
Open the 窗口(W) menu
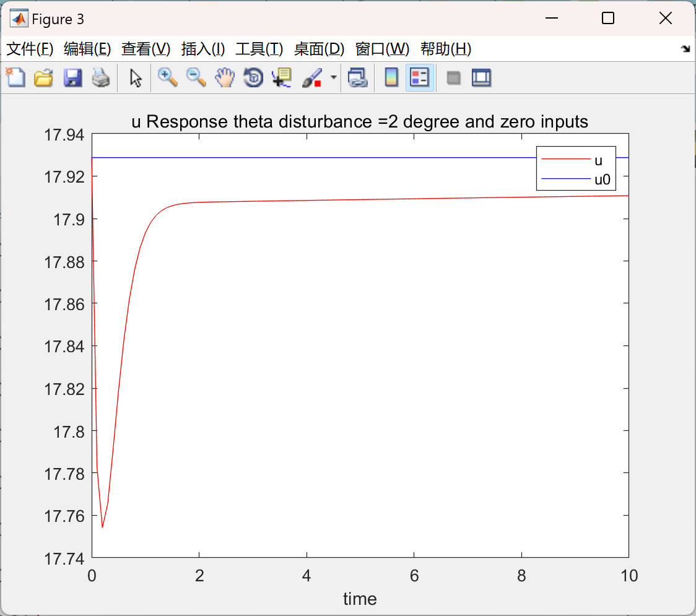pos(382,49)
